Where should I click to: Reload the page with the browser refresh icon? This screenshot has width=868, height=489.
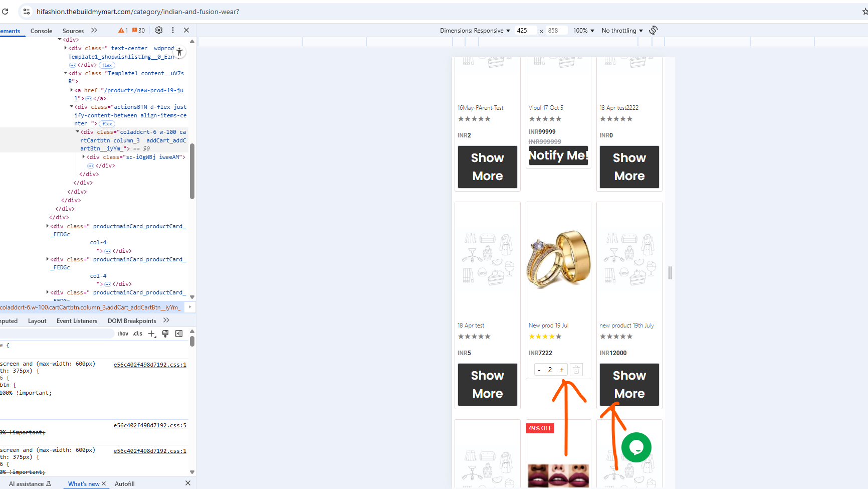(x=5, y=11)
